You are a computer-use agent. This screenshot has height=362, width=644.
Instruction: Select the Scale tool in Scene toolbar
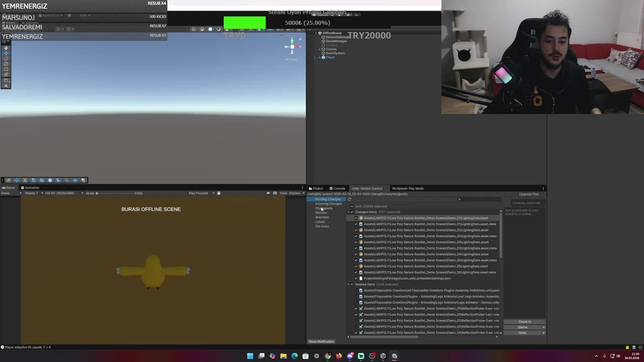pyautogui.click(x=6, y=64)
